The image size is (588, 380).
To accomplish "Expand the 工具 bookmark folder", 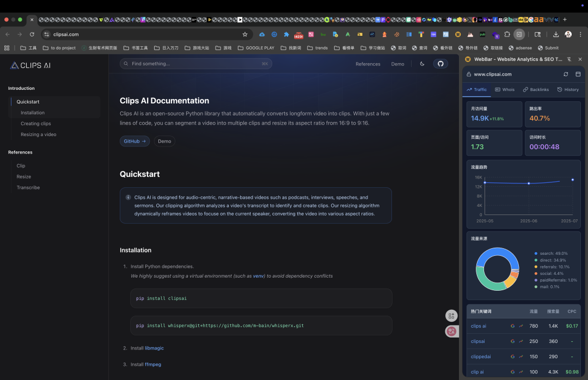I will pyautogui.click(x=28, y=48).
